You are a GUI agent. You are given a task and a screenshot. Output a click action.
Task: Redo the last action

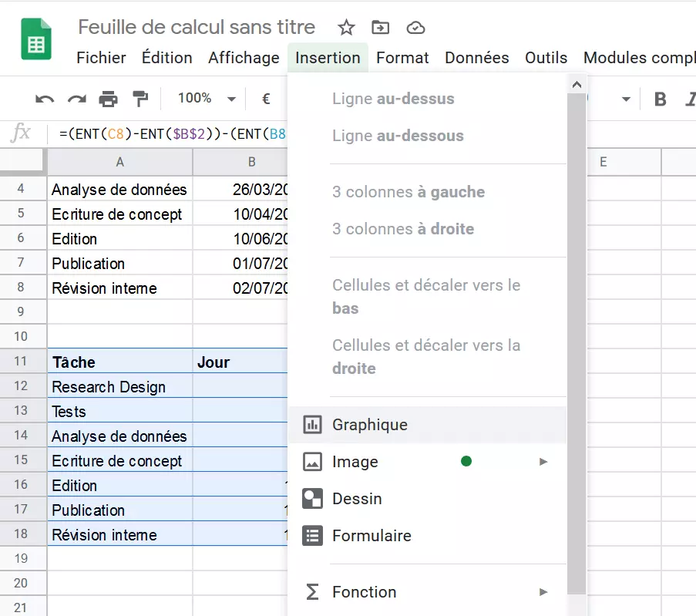(x=77, y=99)
